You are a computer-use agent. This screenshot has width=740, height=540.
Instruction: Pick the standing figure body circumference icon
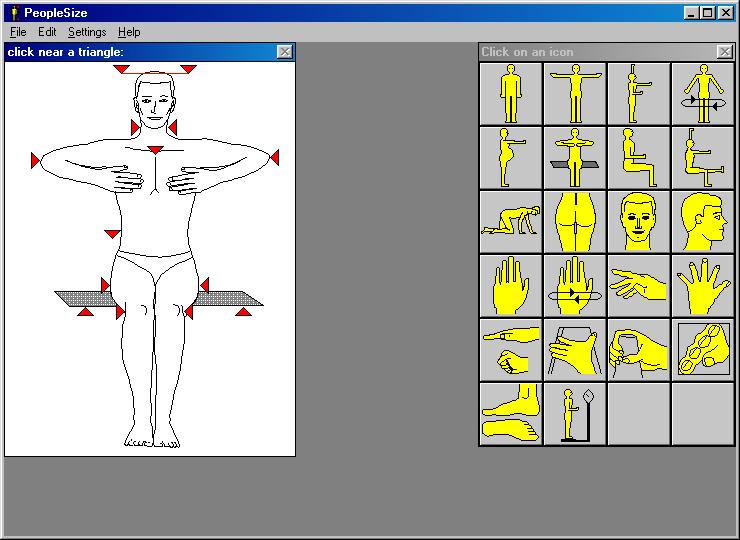point(703,94)
